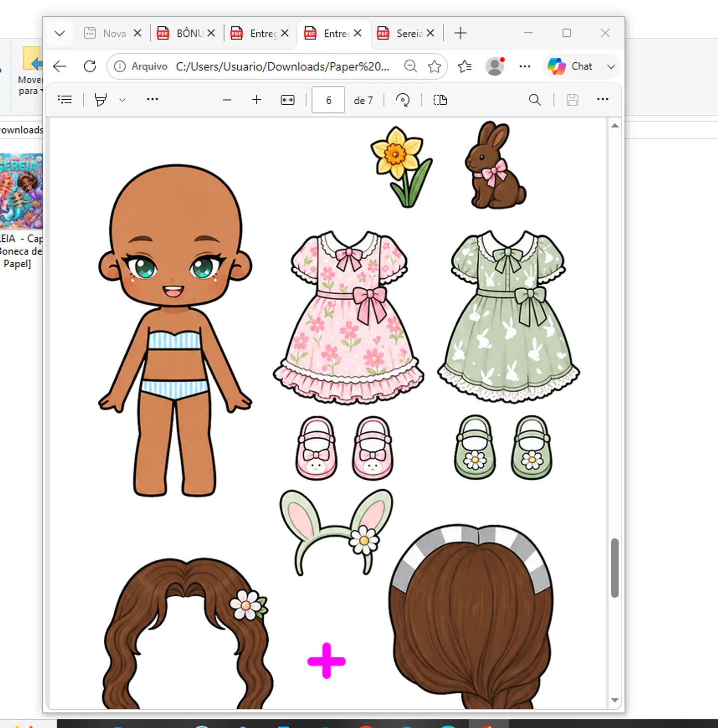Save the PDF document

pyautogui.click(x=572, y=100)
